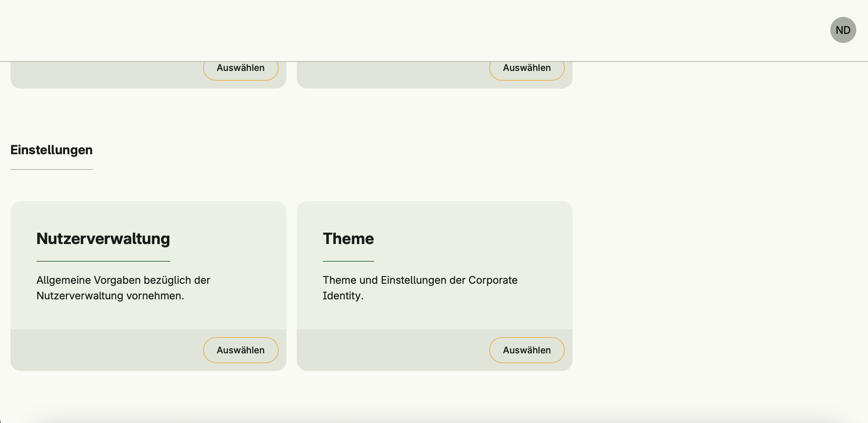Click Auswählen in the Theme card
The image size is (868, 423).
[526, 350]
